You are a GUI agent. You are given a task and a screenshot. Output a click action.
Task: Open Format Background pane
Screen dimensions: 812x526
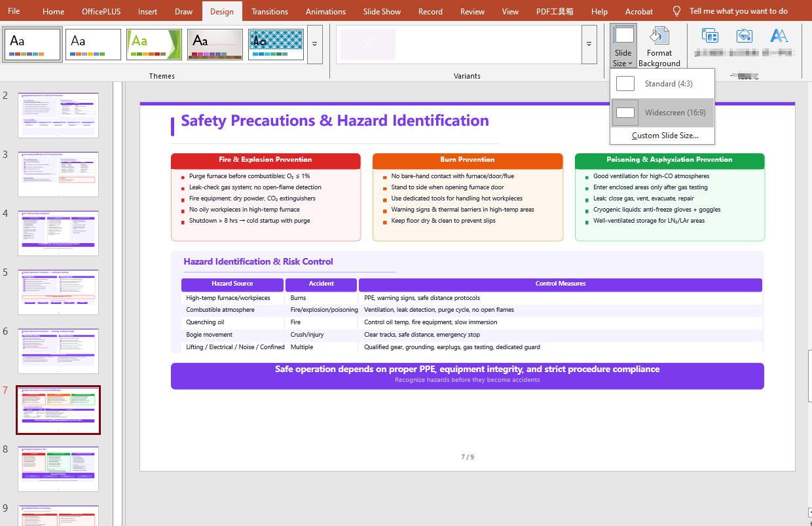click(x=659, y=47)
